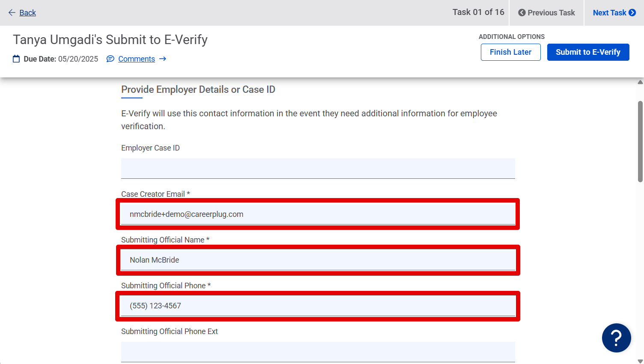644x364 pixels.
Task: Click the back arrow icon
Action: coord(11,13)
